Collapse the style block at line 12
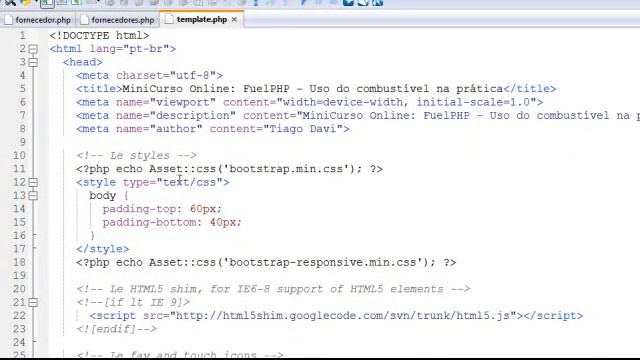The height and width of the screenshot is (360, 640). tap(33, 182)
